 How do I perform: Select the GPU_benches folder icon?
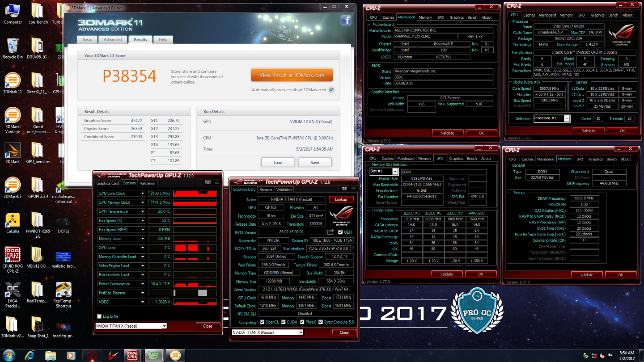38,153
